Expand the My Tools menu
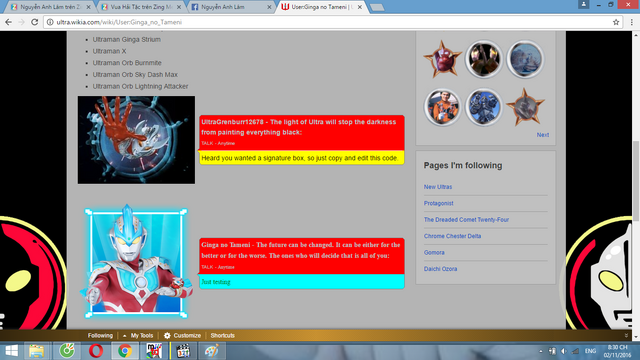Screen dimensions: 640x360 pyautogui.click(x=138, y=336)
